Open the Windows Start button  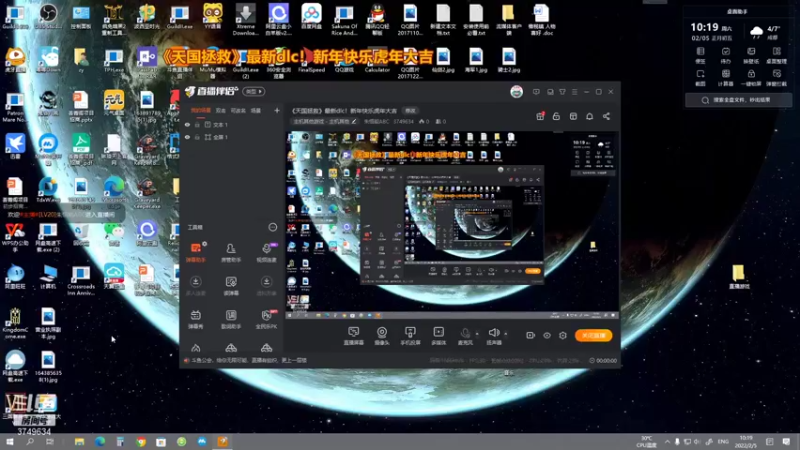(10, 441)
